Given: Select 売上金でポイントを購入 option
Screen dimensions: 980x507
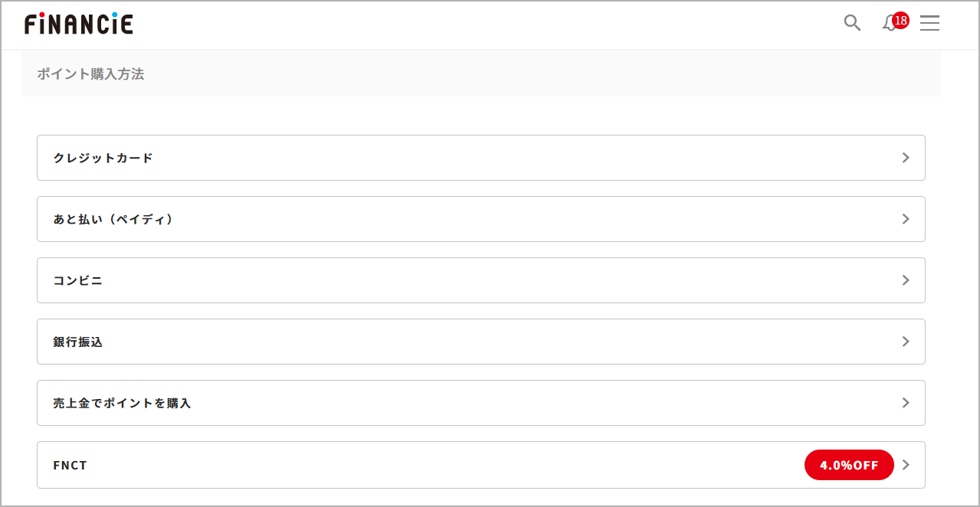Looking at the screenshot, I should (480, 403).
